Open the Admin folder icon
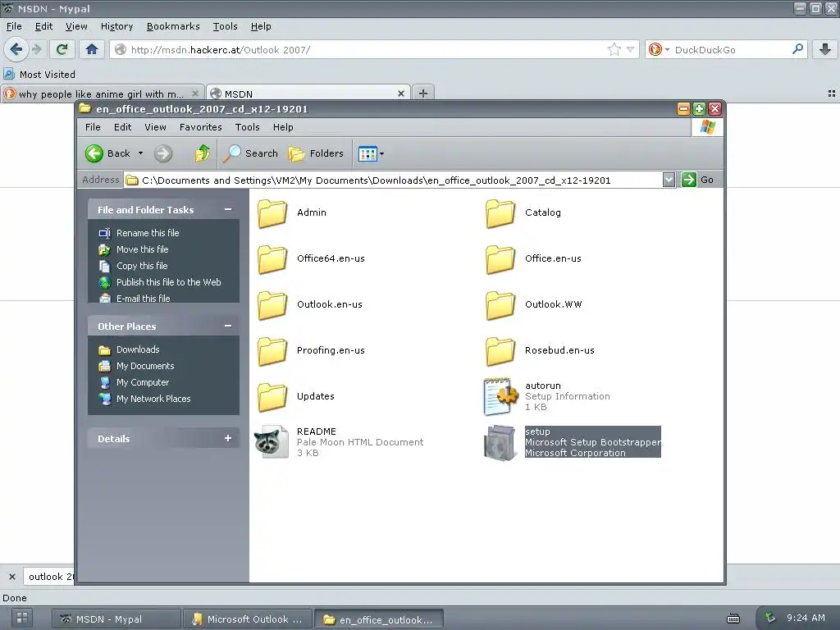 272,213
